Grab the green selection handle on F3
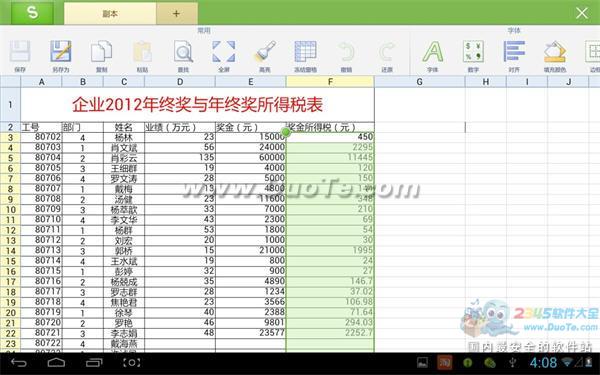The width and height of the screenshot is (600, 375). (286, 132)
